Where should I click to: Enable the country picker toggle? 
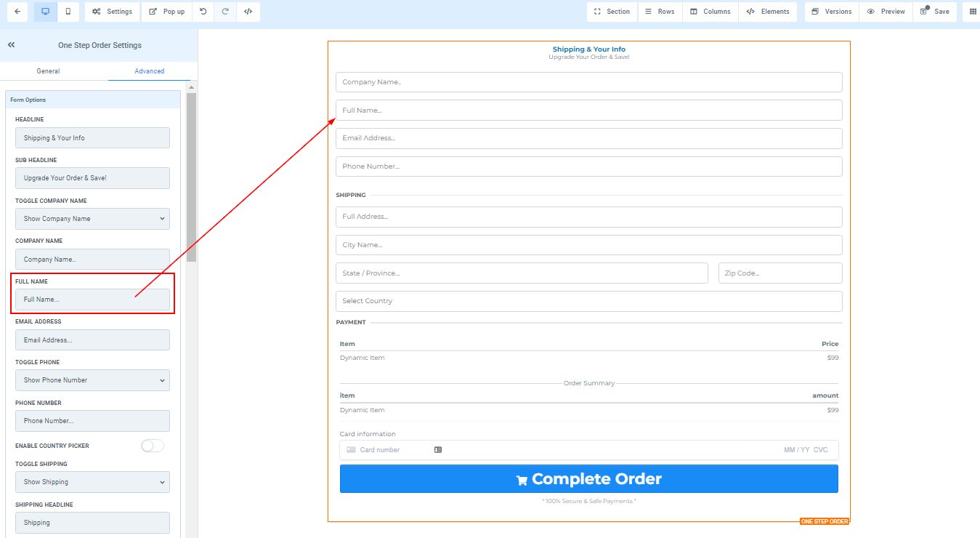click(153, 446)
